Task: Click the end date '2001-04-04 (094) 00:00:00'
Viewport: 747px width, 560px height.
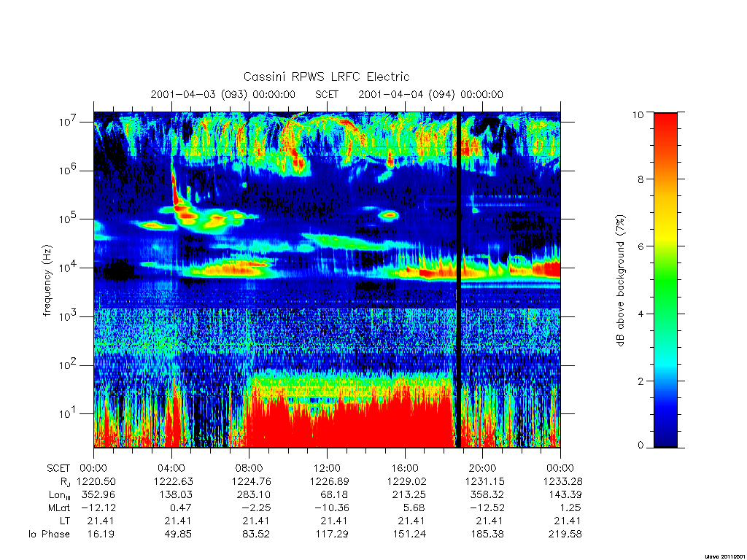Action: pos(430,94)
